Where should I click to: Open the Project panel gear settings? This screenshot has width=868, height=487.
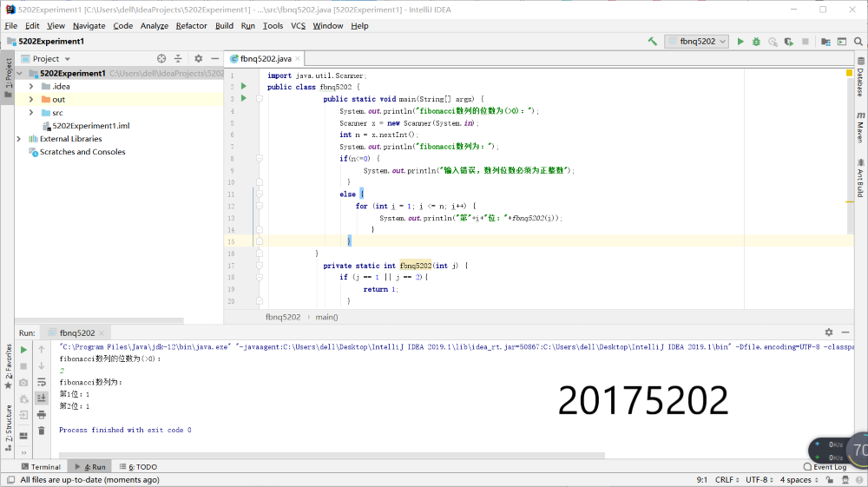198,59
